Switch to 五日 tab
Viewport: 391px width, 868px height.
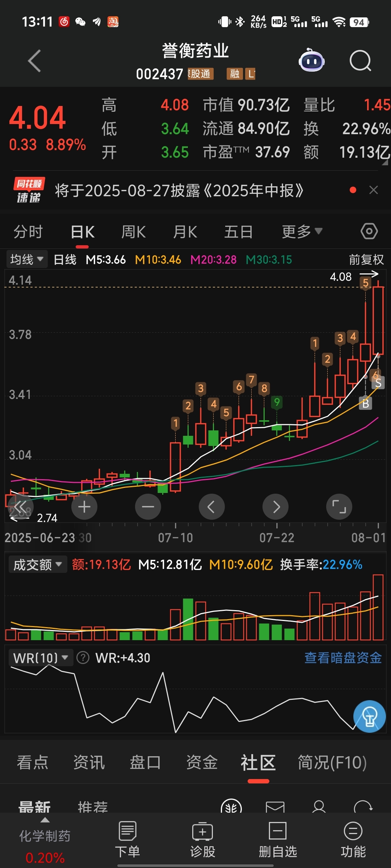point(239,231)
